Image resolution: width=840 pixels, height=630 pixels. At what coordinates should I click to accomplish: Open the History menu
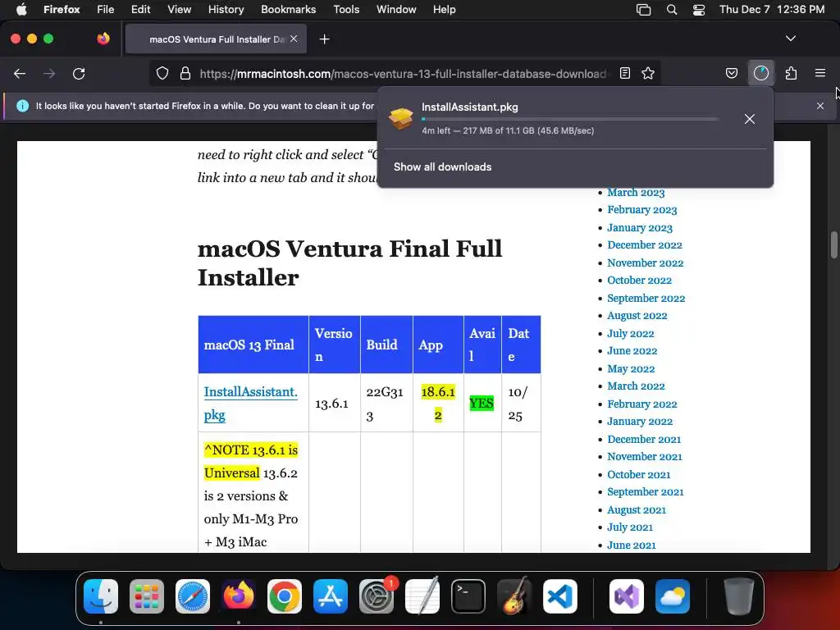click(x=226, y=9)
